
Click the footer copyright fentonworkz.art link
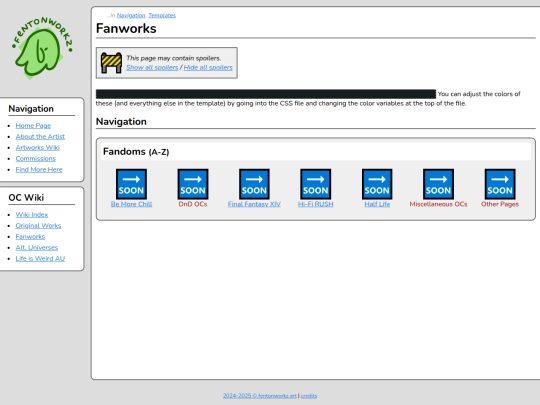coord(260,396)
